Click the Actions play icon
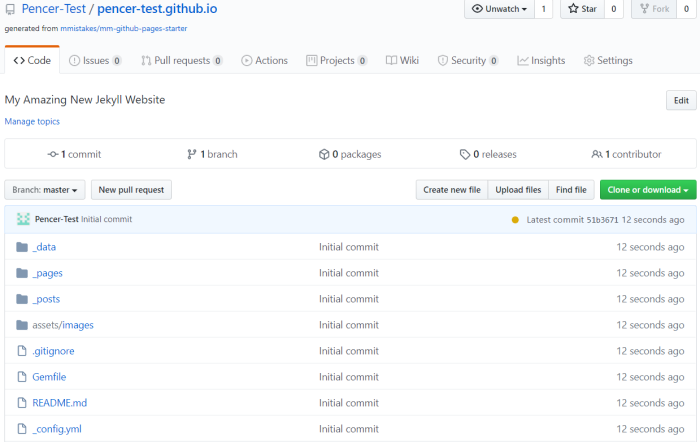This screenshot has width=700, height=442. coord(246,60)
